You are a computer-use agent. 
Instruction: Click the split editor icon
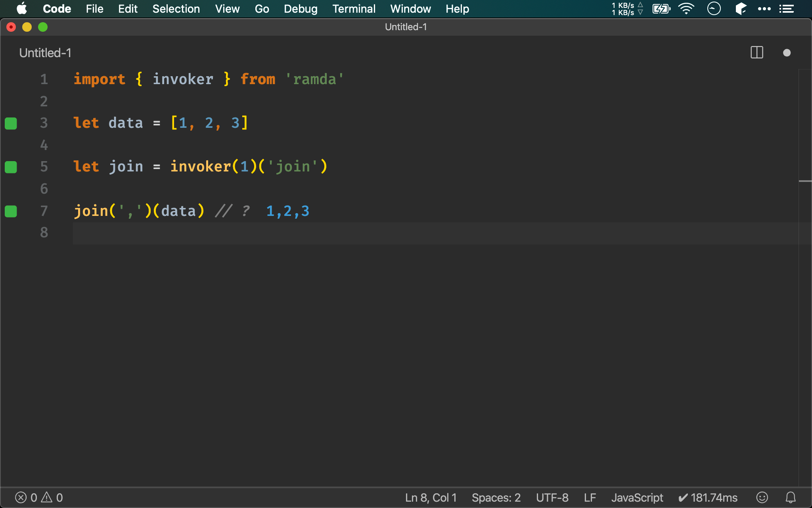[756, 53]
